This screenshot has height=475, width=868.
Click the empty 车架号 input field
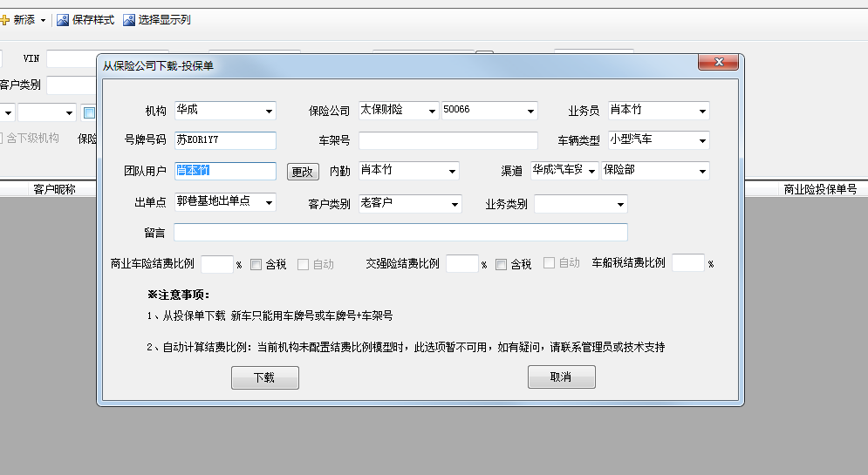tap(448, 140)
